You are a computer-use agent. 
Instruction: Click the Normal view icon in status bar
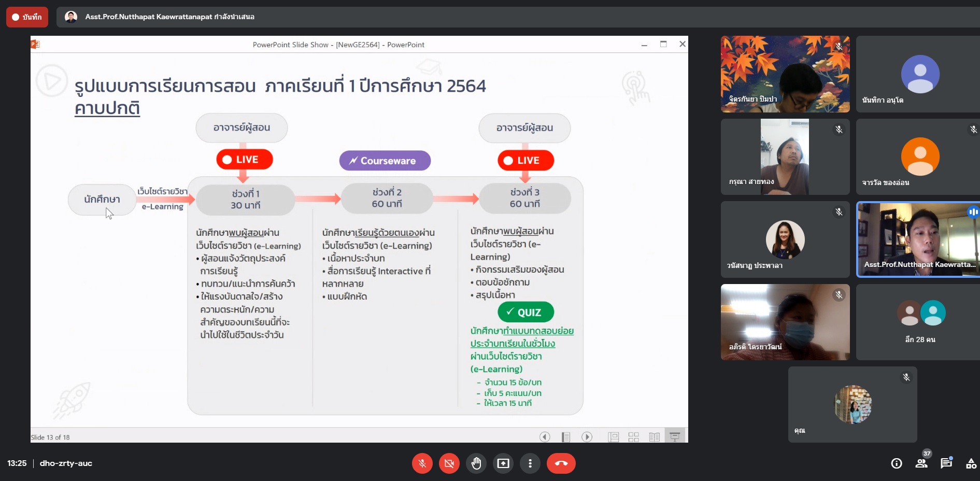[614, 437]
